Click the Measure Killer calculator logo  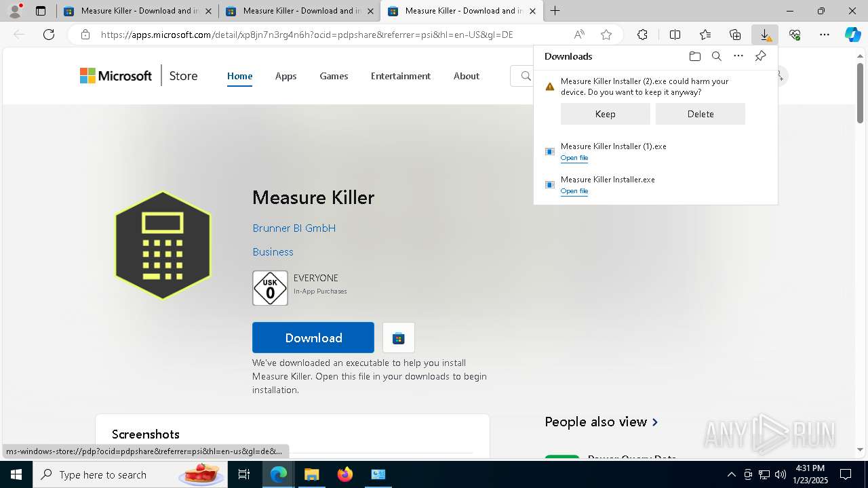tap(163, 245)
